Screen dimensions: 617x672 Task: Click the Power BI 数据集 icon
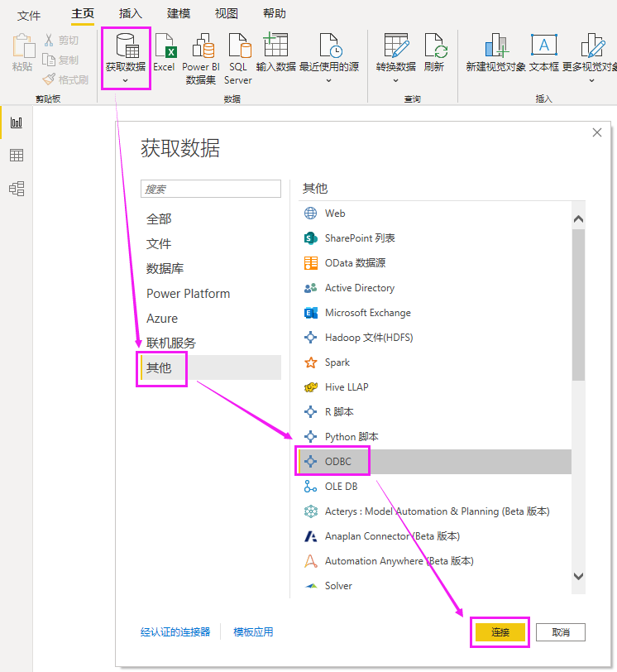(x=203, y=46)
